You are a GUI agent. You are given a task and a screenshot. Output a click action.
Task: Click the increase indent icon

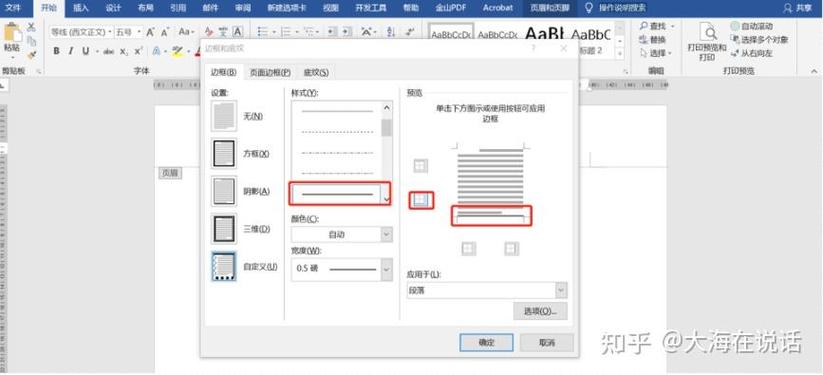(x=346, y=32)
